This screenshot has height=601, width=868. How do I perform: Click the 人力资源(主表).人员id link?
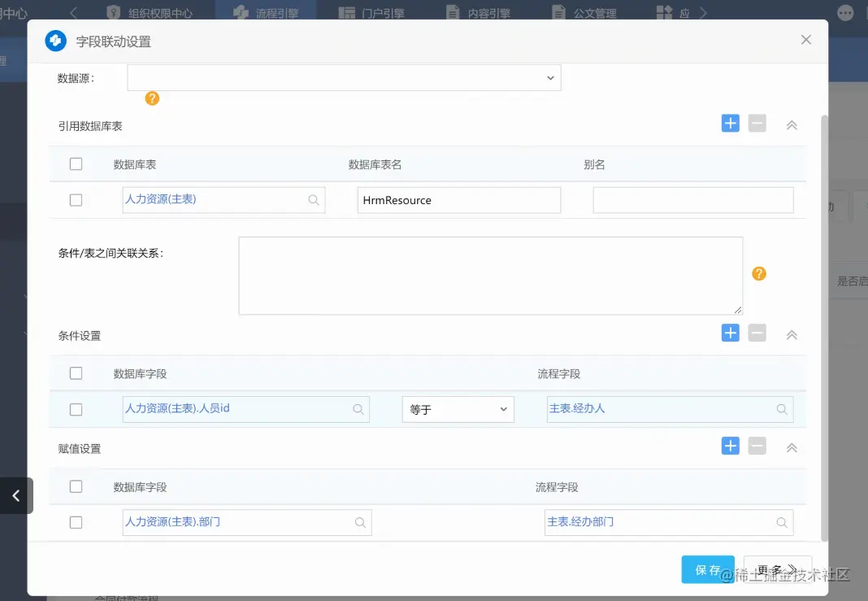click(177, 408)
